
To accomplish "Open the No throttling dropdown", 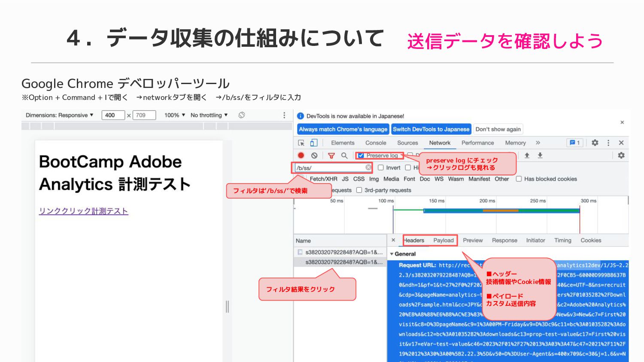I will pyautogui.click(x=209, y=115).
